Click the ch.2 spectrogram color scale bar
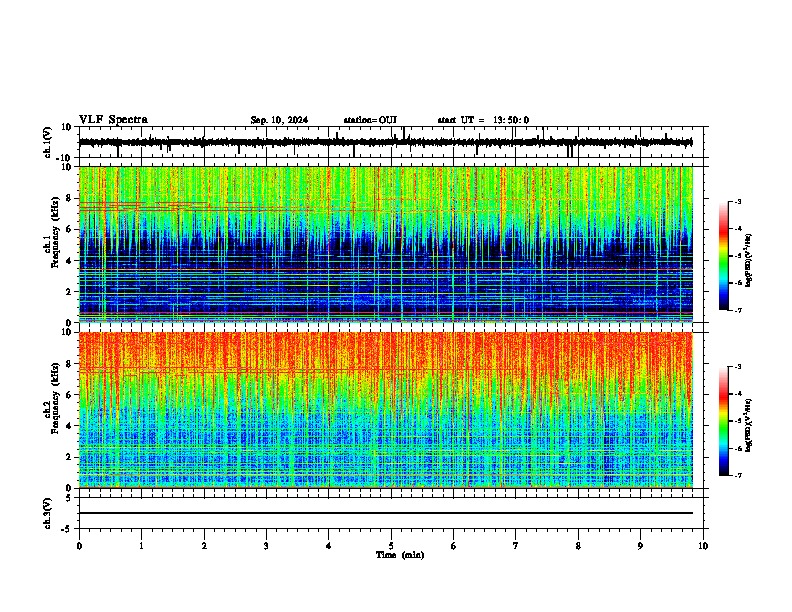 click(x=724, y=421)
